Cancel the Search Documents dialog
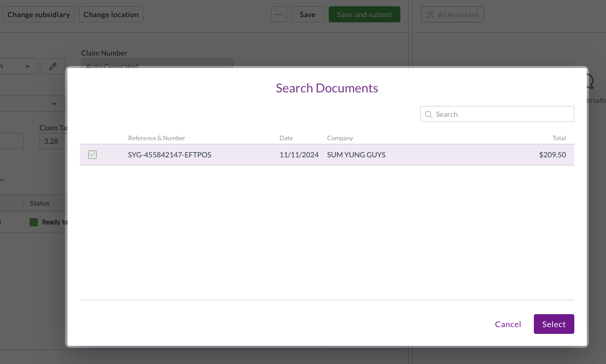 [508, 324]
